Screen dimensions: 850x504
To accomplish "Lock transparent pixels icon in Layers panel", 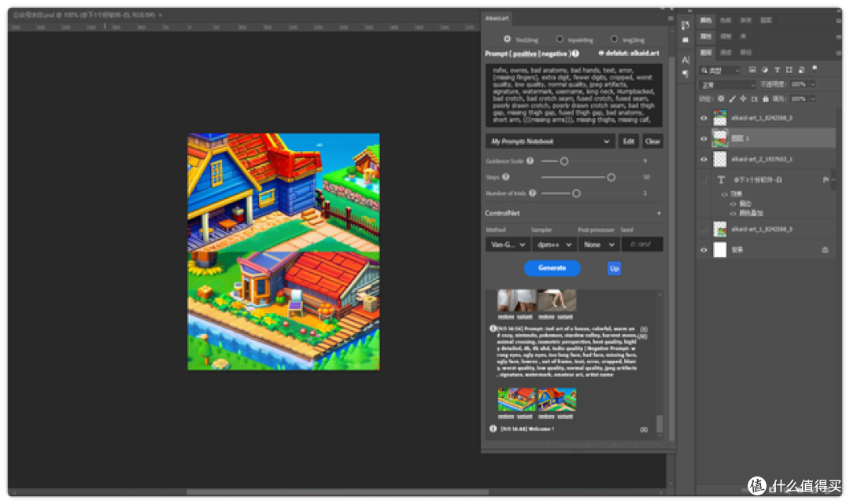I will [x=721, y=99].
